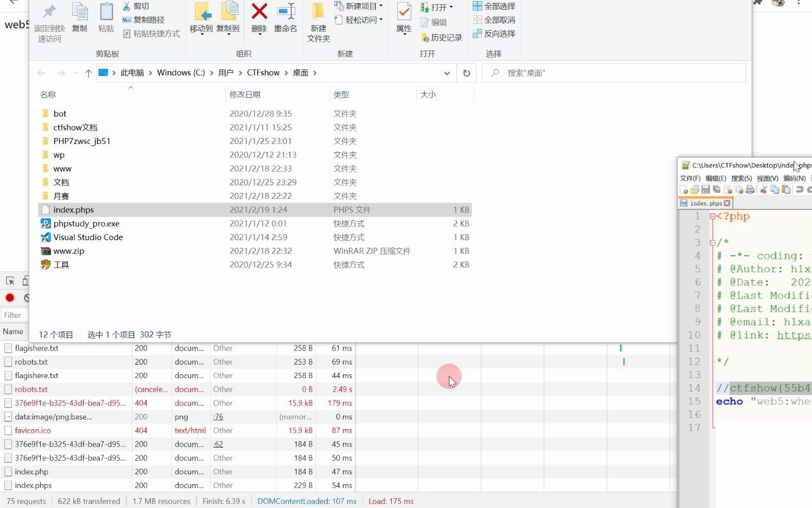Open the New Item (新建项目) dropdown
The height and width of the screenshot is (508, 812).
[x=358, y=6]
